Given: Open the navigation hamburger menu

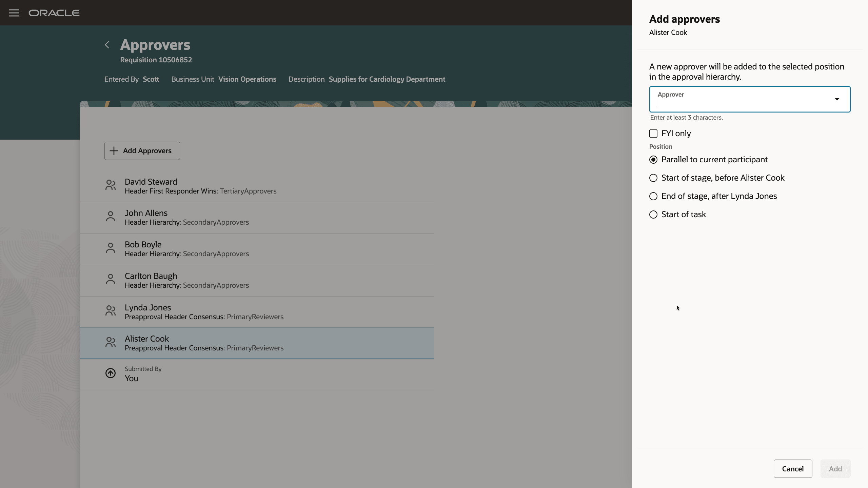Looking at the screenshot, I should [x=14, y=13].
